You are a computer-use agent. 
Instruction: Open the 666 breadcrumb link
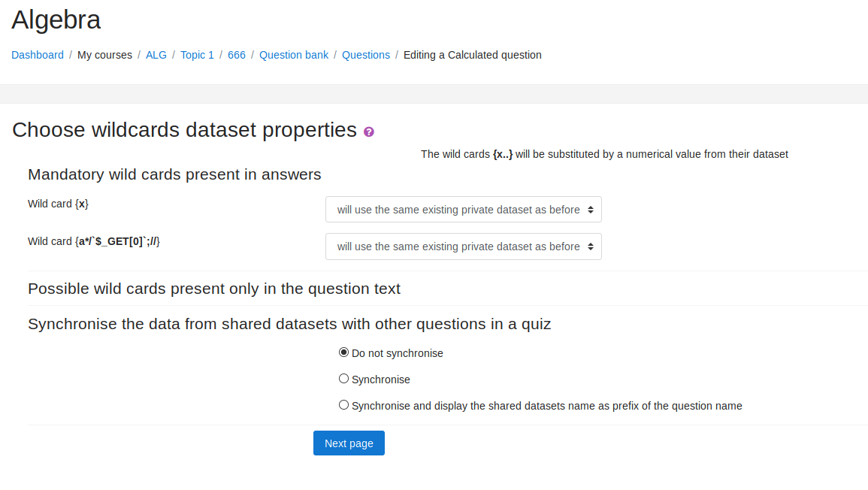click(237, 55)
